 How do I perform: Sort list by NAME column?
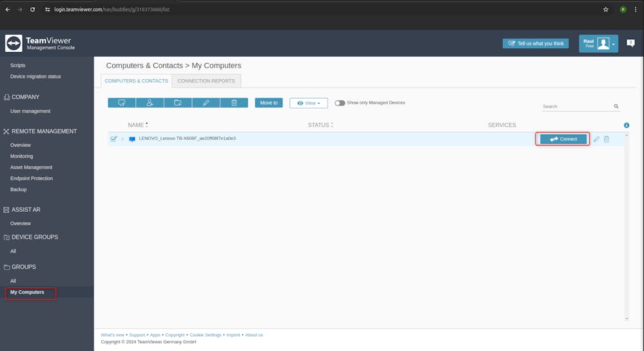click(x=137, y=125)
